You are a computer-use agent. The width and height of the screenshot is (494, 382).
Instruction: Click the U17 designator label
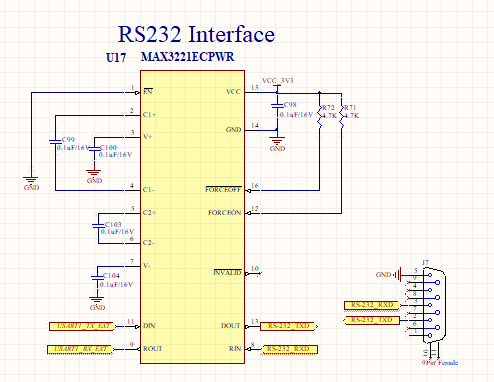(x=116, y=58)
